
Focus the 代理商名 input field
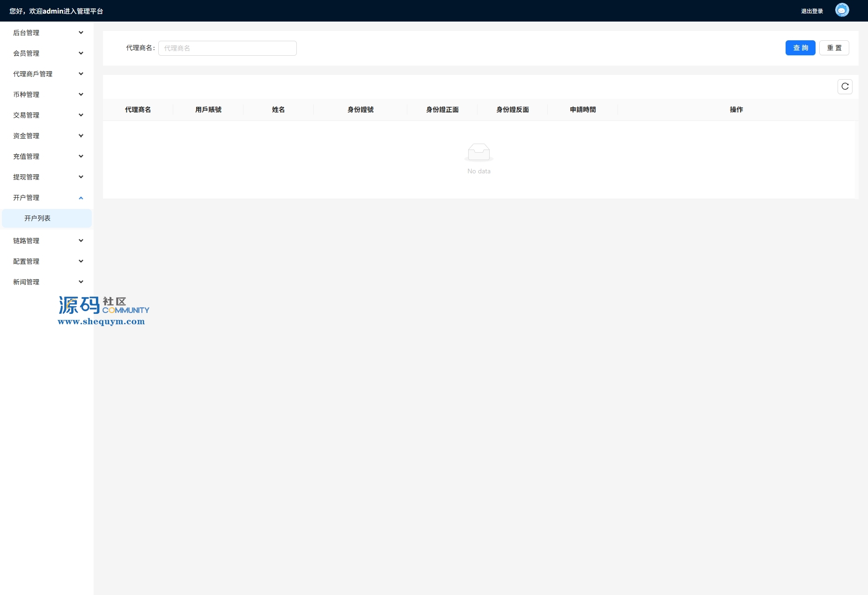(x=227, y=48)
